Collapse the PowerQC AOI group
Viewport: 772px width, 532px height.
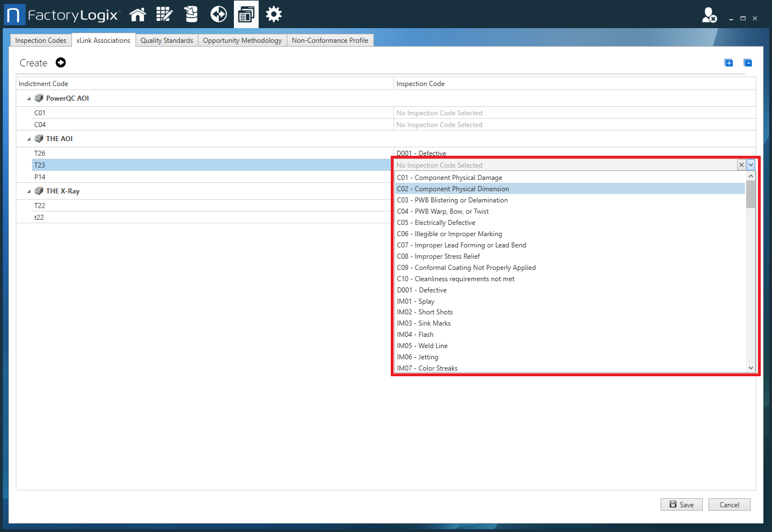tap(28, 97)
